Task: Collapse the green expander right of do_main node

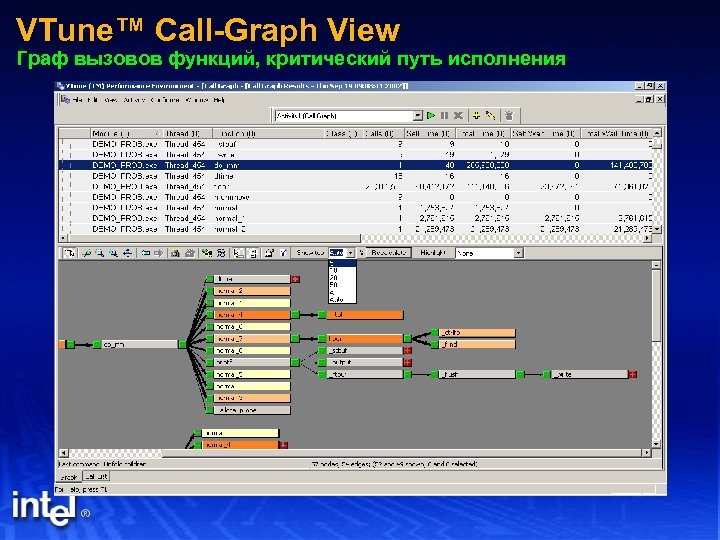Action: tap(182, 344)
